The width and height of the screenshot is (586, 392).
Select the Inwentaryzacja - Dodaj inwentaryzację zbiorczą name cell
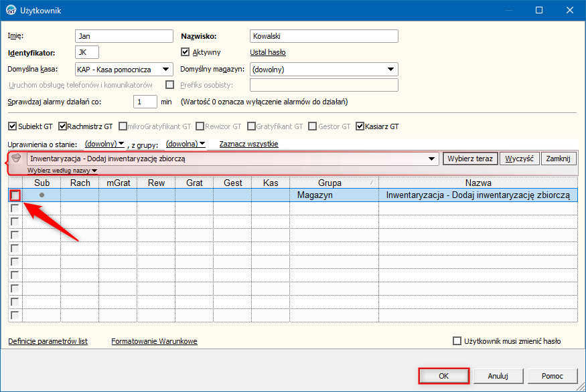(478, 195)
